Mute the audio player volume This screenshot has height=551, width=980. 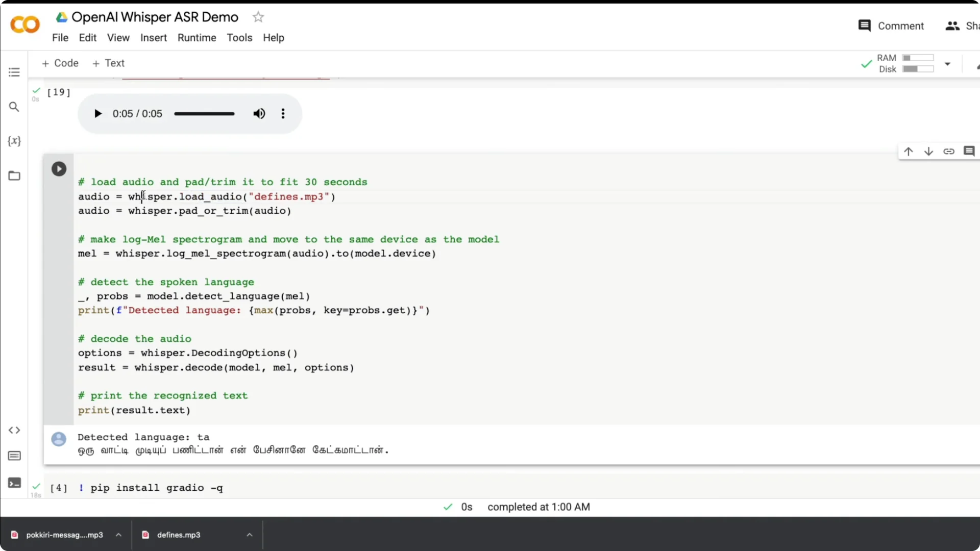tap(259, 113)
